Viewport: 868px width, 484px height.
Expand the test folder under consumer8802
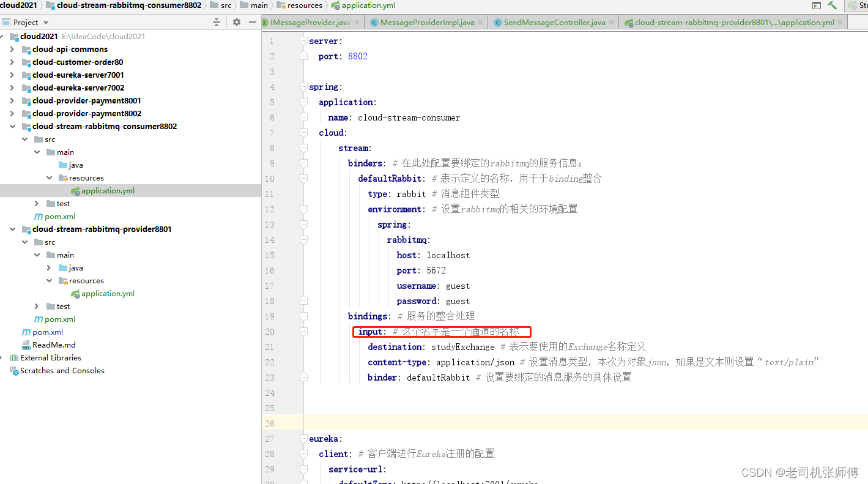[x=37, y=204]
